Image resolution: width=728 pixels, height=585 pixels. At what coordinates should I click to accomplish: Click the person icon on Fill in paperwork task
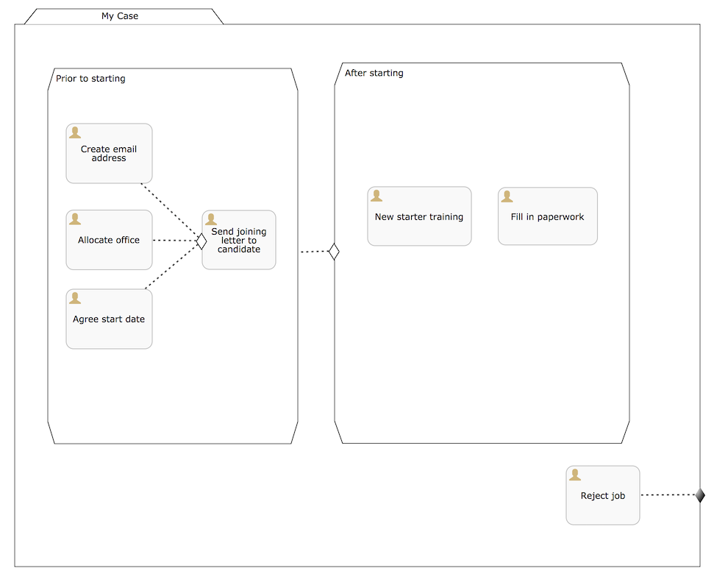[507, 195]
